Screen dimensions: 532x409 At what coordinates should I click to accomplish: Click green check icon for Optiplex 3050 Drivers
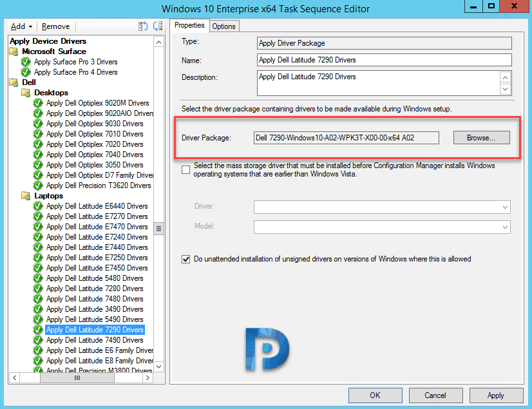[38, 165]
